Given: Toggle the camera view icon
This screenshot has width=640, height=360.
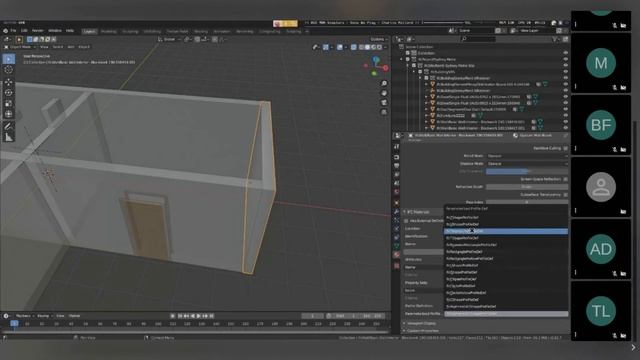Looking at the screenshot, I should tap(384, 102).
